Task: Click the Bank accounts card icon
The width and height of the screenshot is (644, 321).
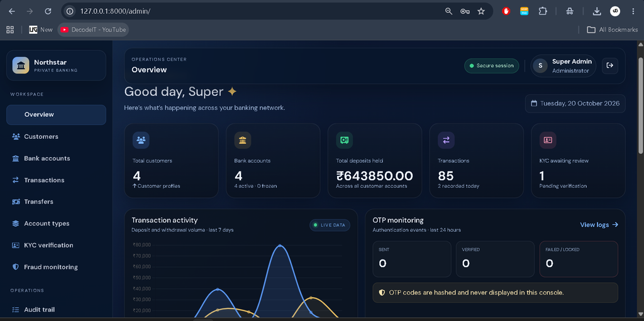Action: pos(243,140)
